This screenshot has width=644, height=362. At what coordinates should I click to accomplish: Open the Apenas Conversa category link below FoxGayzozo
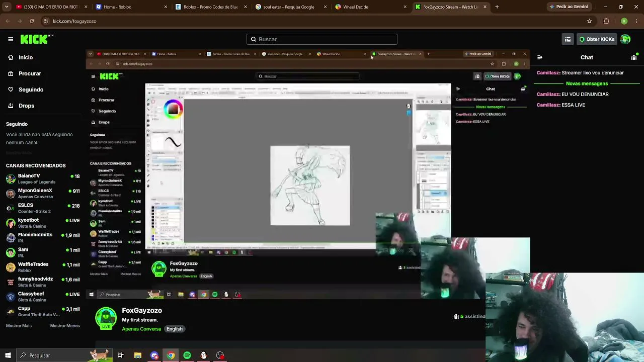(x=141, y=329)
